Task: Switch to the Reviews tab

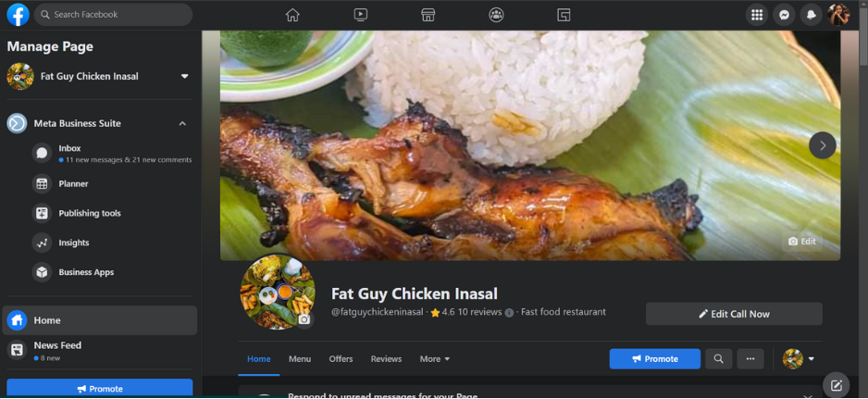Action: tap(386, 359)
